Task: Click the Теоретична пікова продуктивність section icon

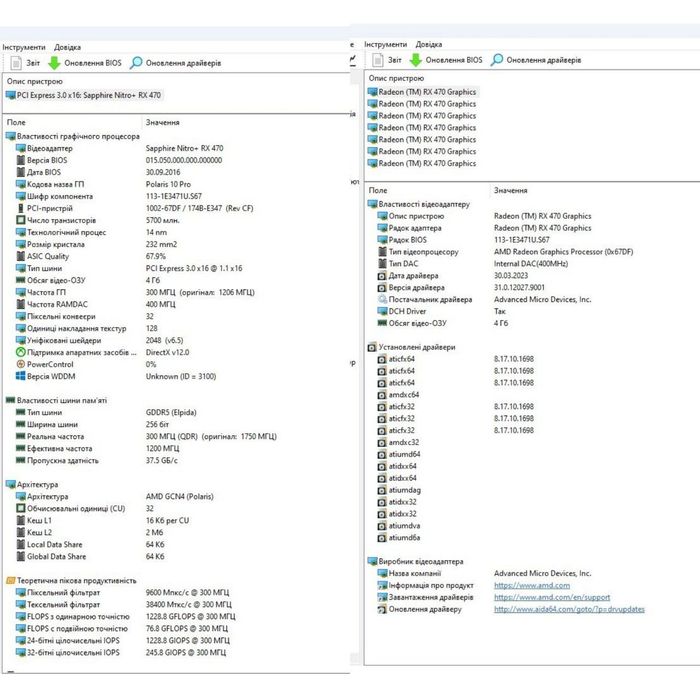Action: [x=11, y=581]
